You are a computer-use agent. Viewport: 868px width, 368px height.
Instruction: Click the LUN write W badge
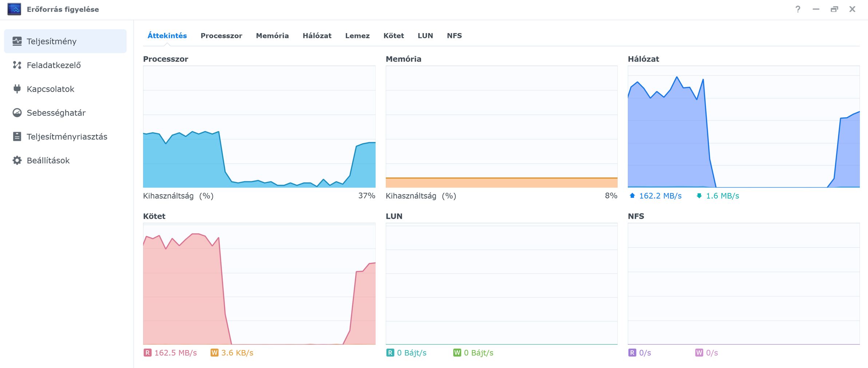457,353
